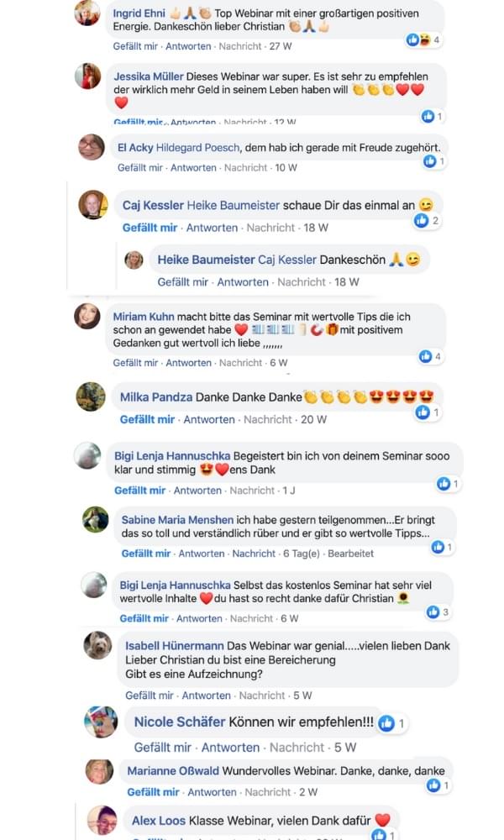Viewport: 504px width, 840px height.
Task: Click the reaction count on Sabine Maria Menshen's comment
Action: (x=449, y=547)
